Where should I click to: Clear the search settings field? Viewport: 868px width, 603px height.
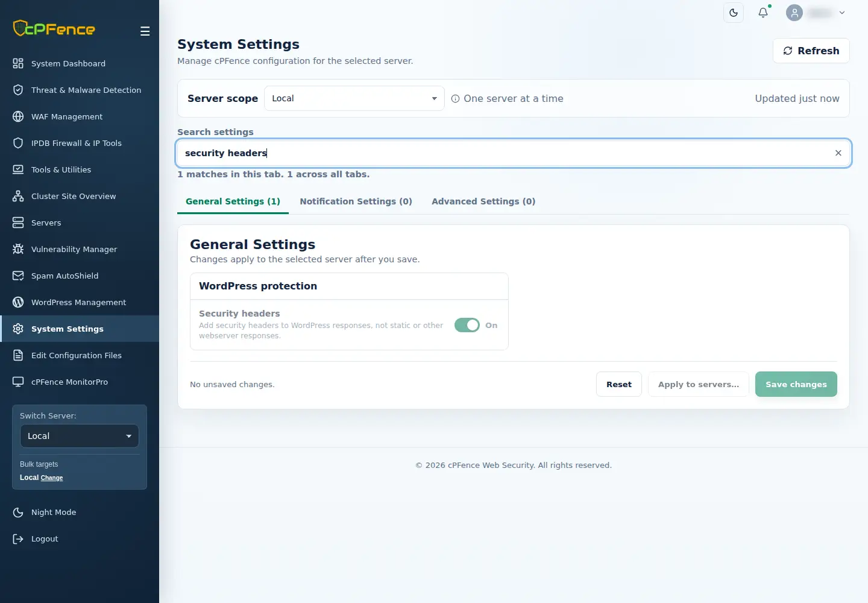[838, 153]
